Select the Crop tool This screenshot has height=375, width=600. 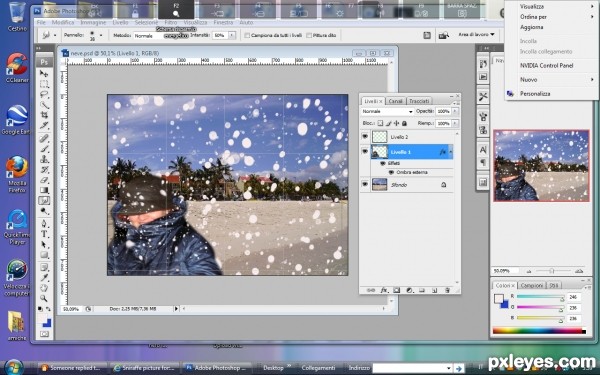[44, 115]
